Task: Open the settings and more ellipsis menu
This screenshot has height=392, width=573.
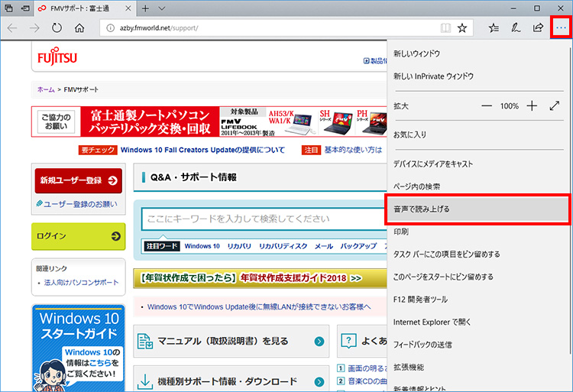Action: point(562,28)
